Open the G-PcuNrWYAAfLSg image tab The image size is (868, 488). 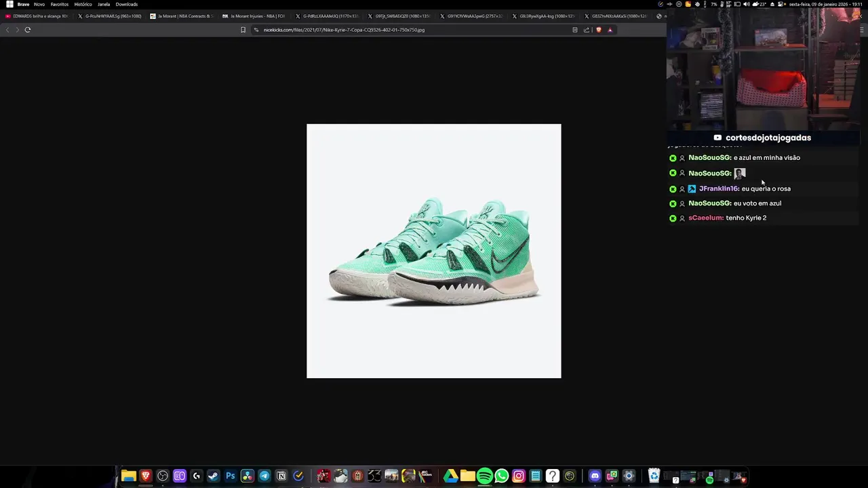point(109,16)
